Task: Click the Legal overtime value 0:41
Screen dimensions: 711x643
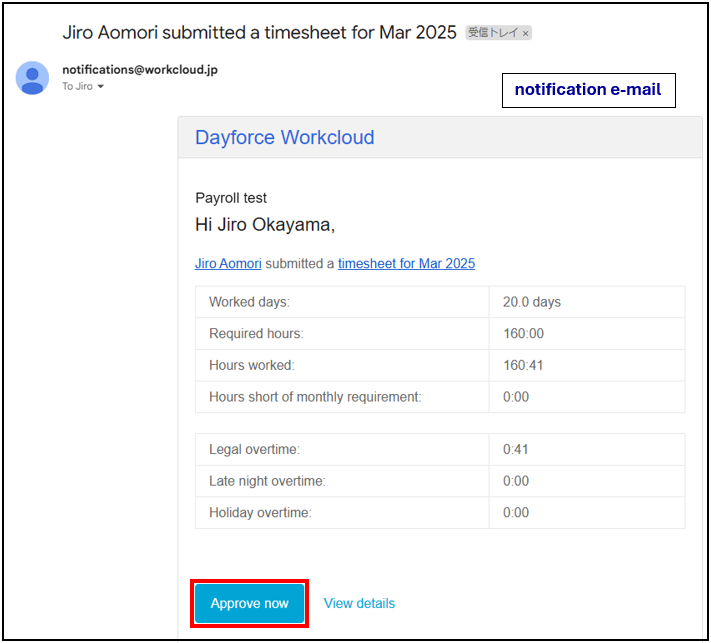Action: point(516,449)
